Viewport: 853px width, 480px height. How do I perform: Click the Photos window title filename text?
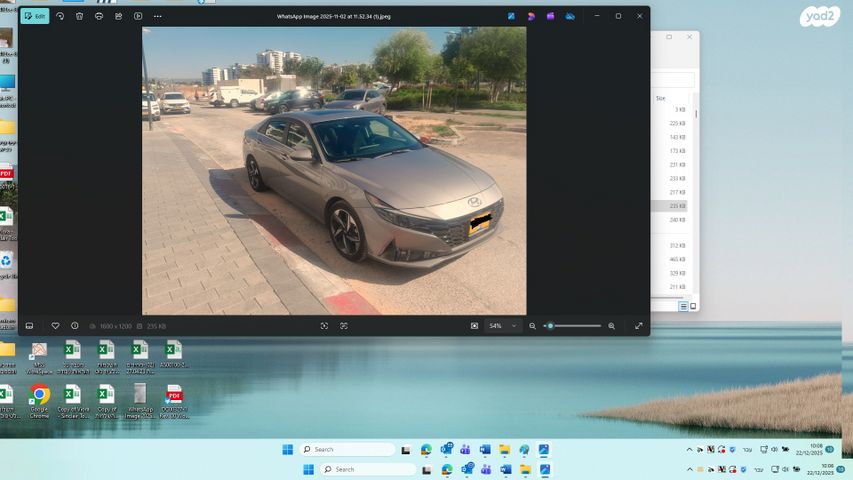[x=333, y=16]
